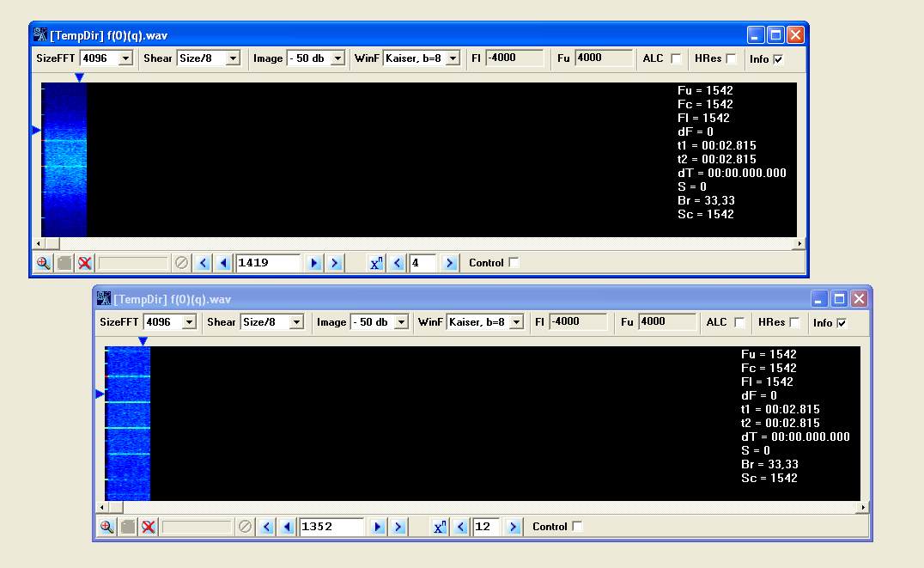The image size is (924, 568).
Task: Click the right arrow of top horizontal scrollbar
Action: click(799, 243)
